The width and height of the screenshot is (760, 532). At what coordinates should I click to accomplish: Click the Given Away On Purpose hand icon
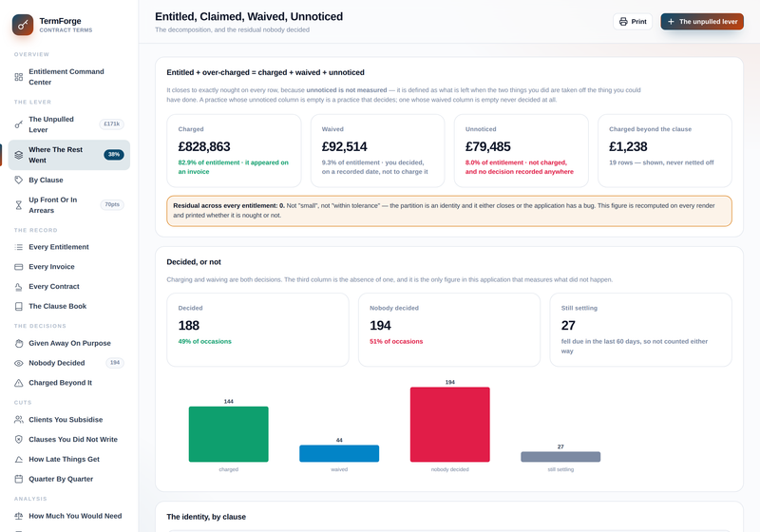click(18, 343)
